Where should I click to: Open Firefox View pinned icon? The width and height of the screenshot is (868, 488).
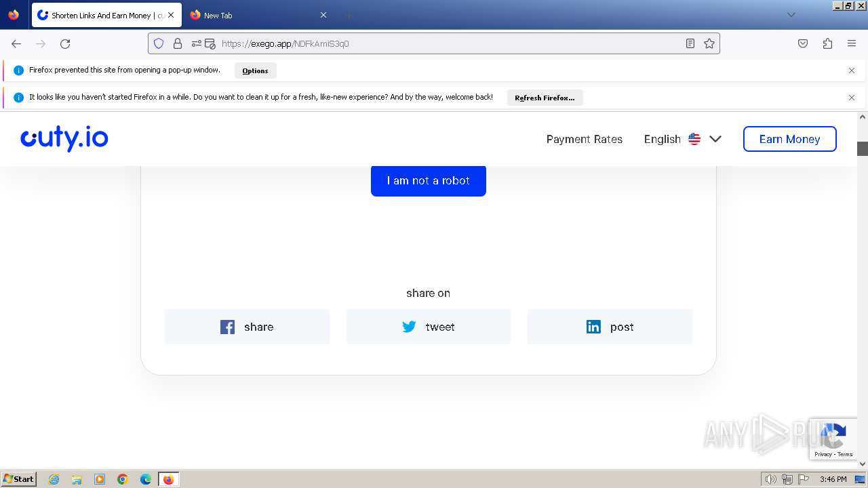click(14, 15)
